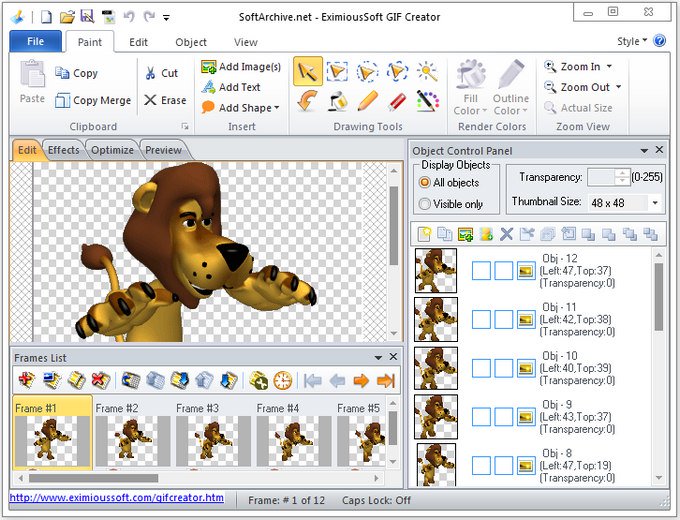The width and height of the screenshot is (680, 520).
Task: Expand Zoom Out dropdown arrow
Action: click(x=618, y=87)
